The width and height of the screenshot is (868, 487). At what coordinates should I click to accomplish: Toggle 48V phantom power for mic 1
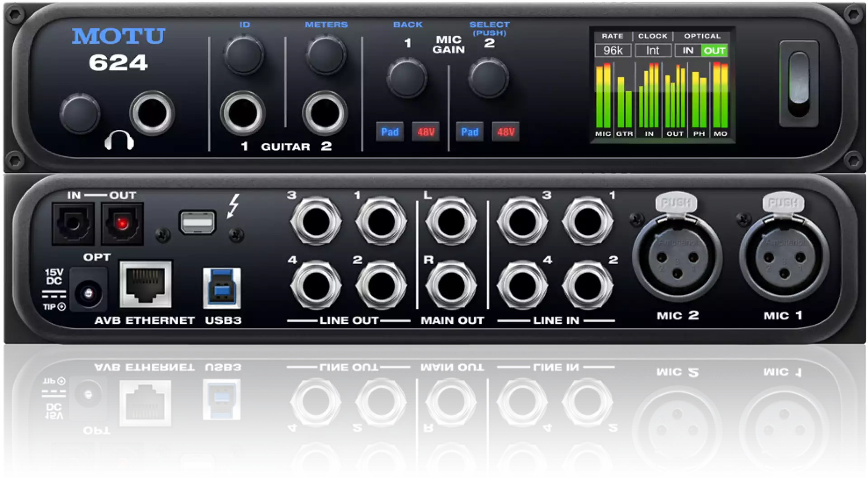point(425,132)
